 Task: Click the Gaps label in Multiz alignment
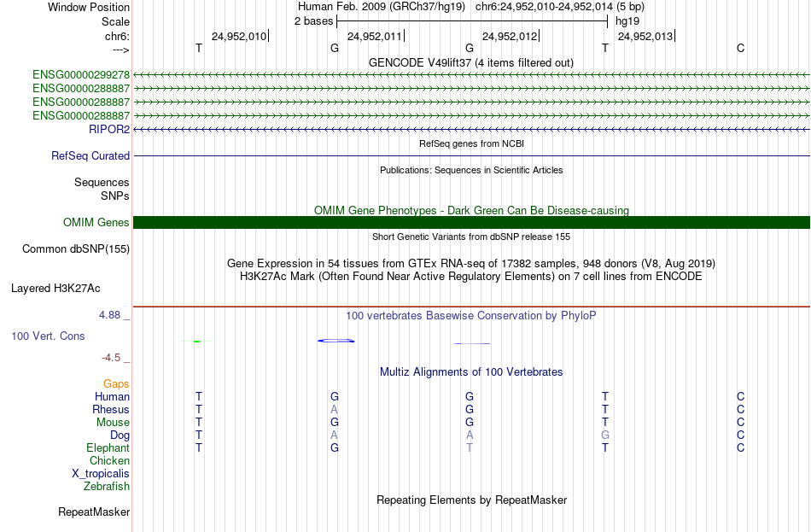[116, 383]
